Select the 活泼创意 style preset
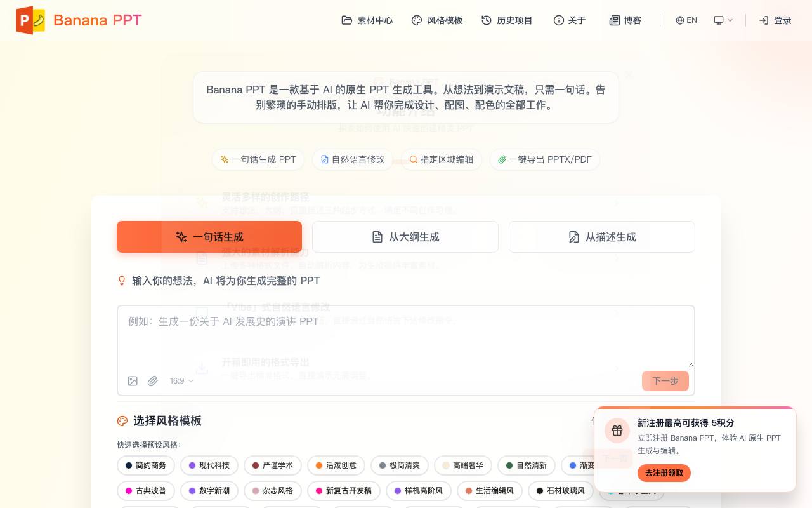 tap(336, 465)
